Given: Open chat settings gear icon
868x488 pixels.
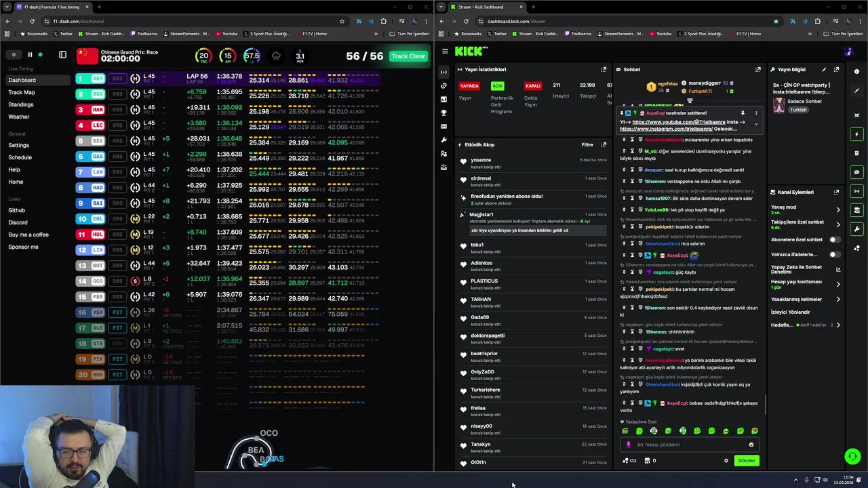Looking at the screenshot, I should tap(726, 460).
